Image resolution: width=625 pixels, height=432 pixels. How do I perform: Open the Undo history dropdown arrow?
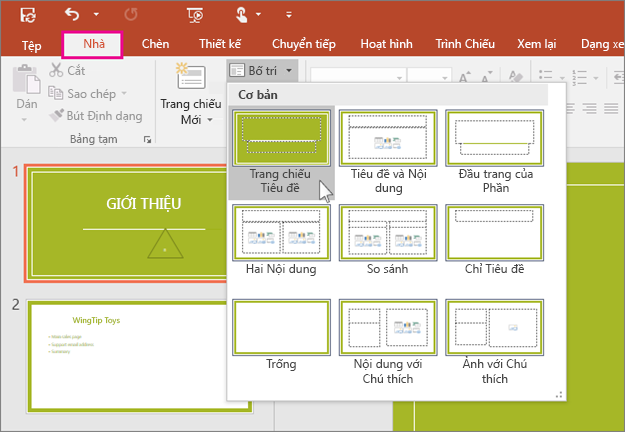click(x=96, y=14)
